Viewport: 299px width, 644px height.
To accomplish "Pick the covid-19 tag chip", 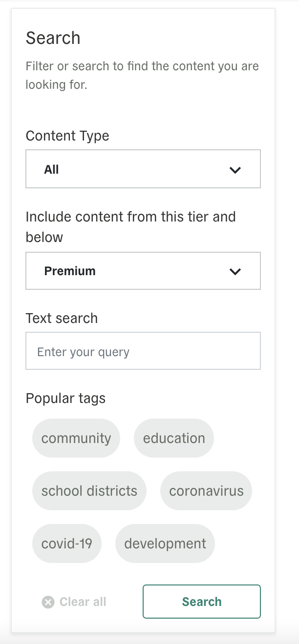I will tap(67, 543).
